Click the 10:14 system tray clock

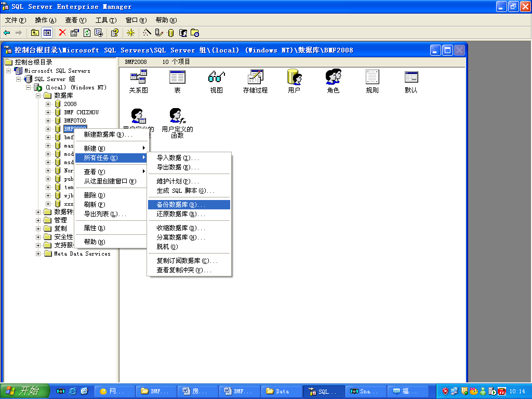pyautogui.click(x=517, y=392)
